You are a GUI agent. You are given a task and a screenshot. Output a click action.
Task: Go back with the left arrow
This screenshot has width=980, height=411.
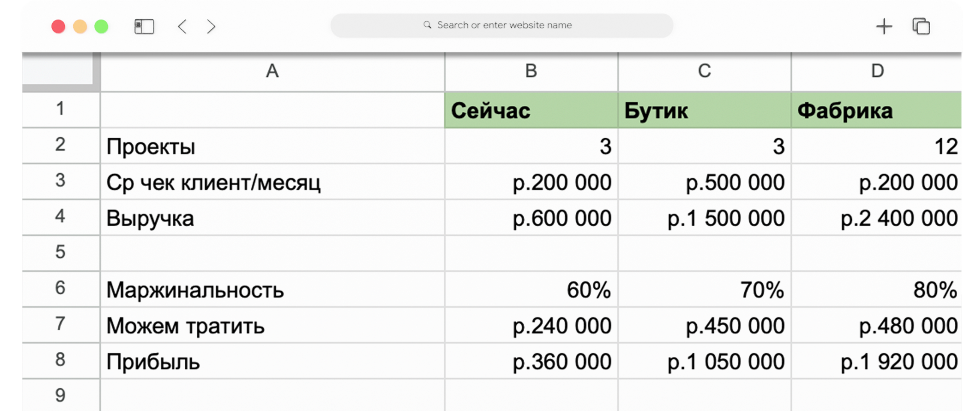(x=182, y=27)
